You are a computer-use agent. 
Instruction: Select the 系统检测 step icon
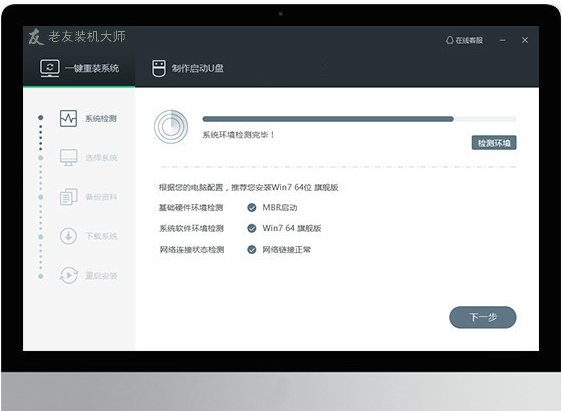[x=68, y=118]
